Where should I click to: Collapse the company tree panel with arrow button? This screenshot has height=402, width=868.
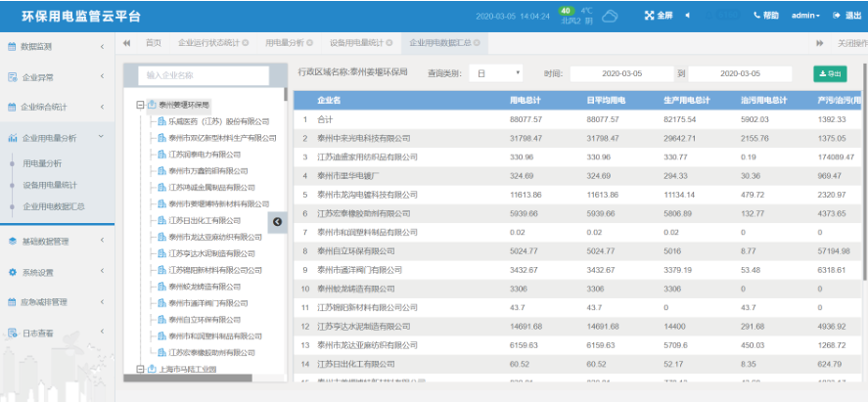coord(277,222)
